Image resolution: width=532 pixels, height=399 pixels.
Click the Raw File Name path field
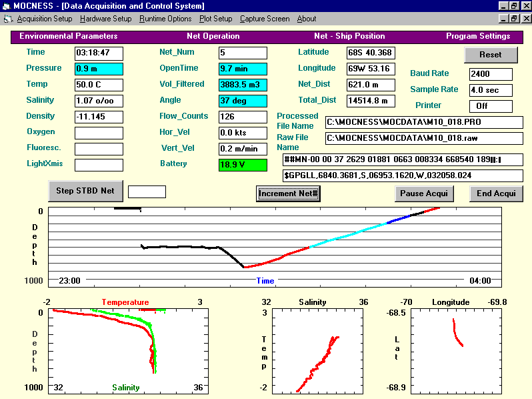(424, 138)
